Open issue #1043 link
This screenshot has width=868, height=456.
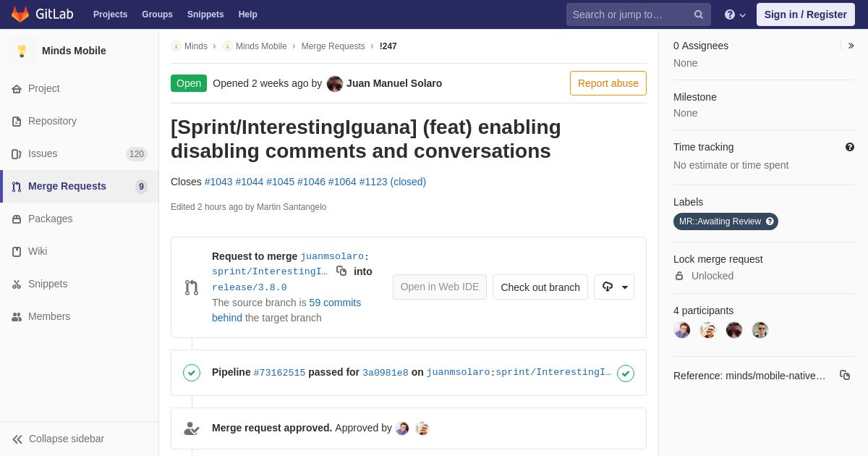pos(218,182)
